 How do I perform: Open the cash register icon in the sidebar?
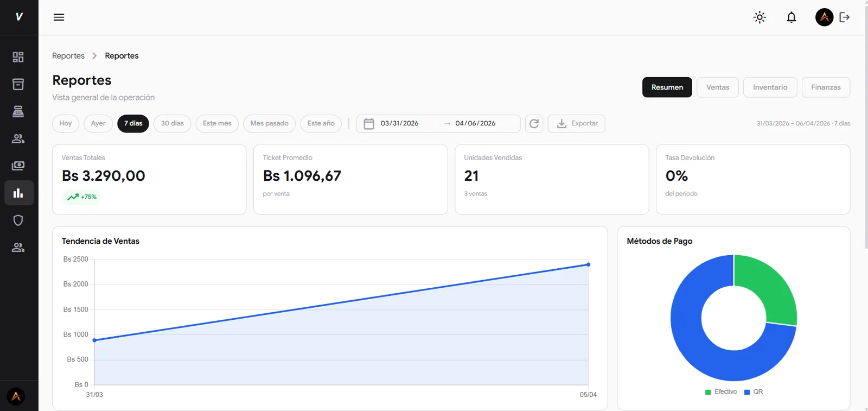pyautogui.click(x=18, y=111)
